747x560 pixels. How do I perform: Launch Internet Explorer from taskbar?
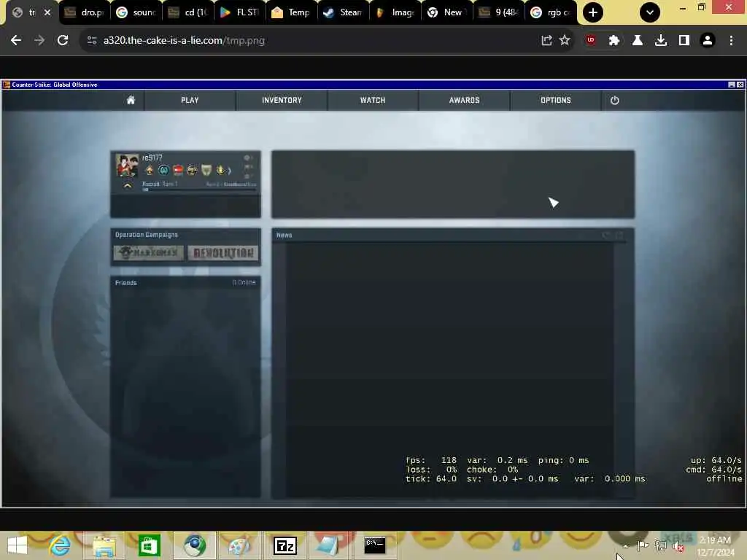coord(60,545)
